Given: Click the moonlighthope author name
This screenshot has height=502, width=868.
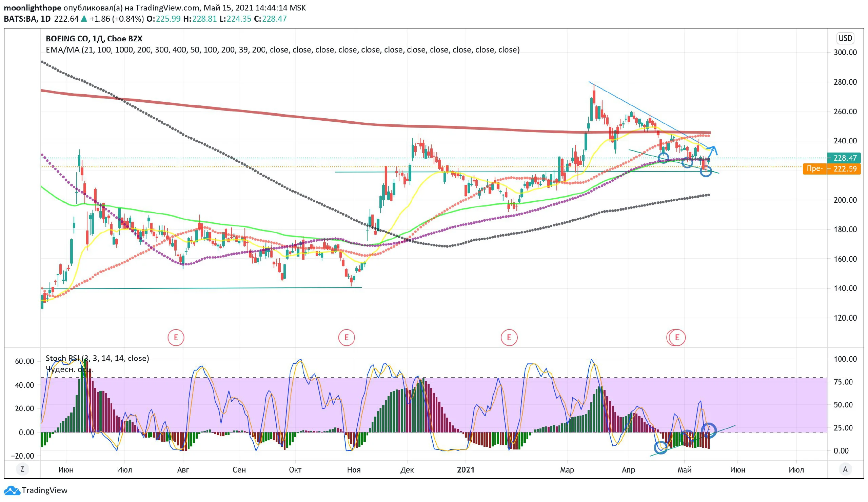Looking at the screenshot, I should click(32, 7).
